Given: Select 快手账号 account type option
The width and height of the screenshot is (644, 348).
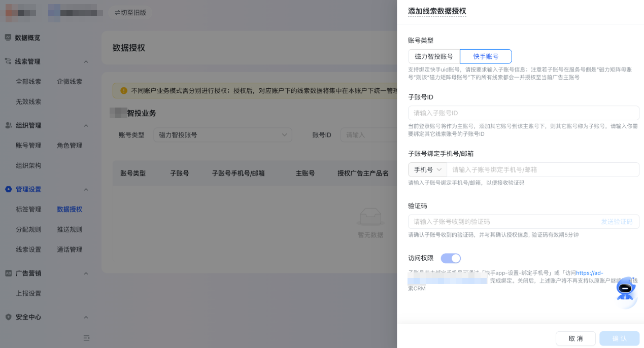Looking at the screenshot, I should click(x=486, y=56).
